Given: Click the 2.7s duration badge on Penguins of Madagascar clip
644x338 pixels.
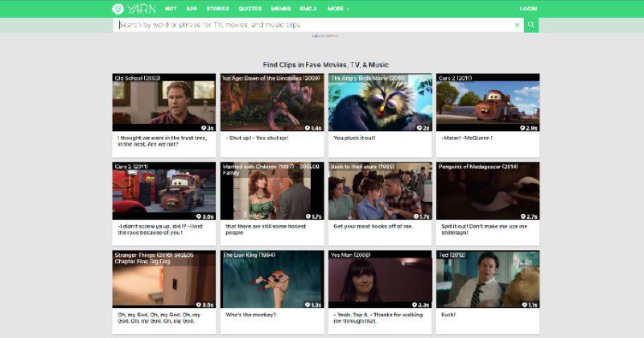Looking at the screenshot, I should (529, 216).
